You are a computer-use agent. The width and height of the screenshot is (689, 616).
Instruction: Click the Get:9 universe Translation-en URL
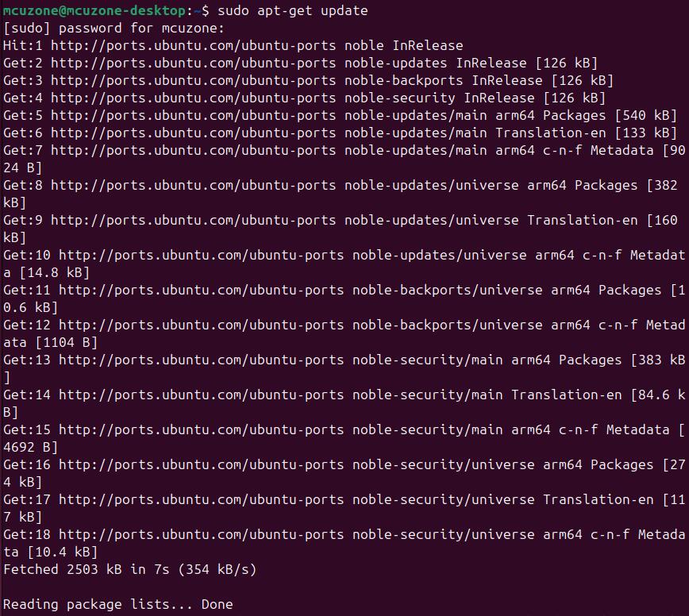pos(194,220)
